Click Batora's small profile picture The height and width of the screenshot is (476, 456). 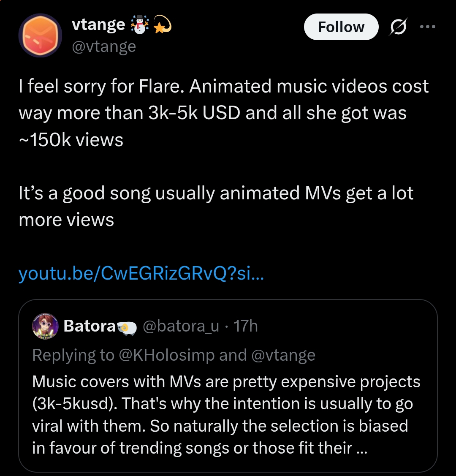(x=45, y=326)
